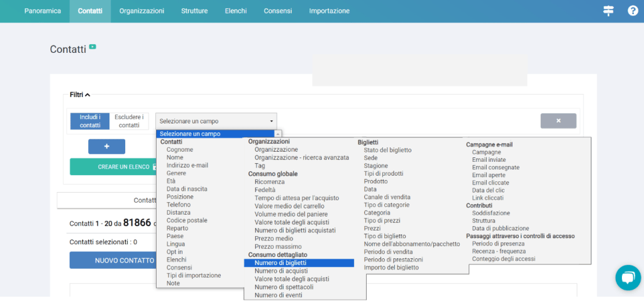Pick 'Stato del biglietto' option
The height and width of the screenshot is (301, 644).
pos(387,150)
